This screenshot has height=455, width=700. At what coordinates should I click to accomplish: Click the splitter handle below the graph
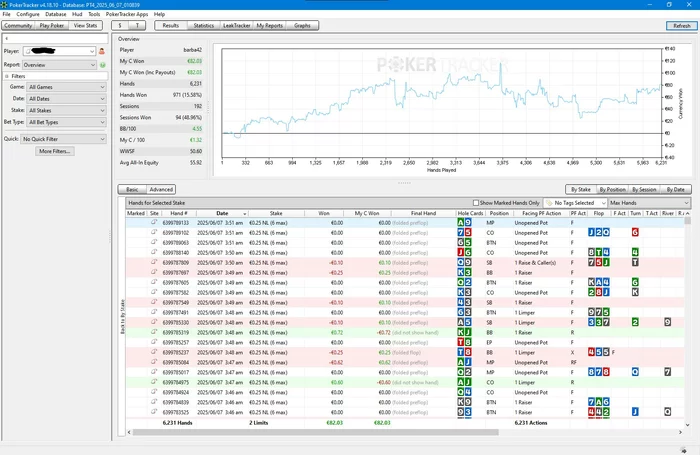[404, 183]
